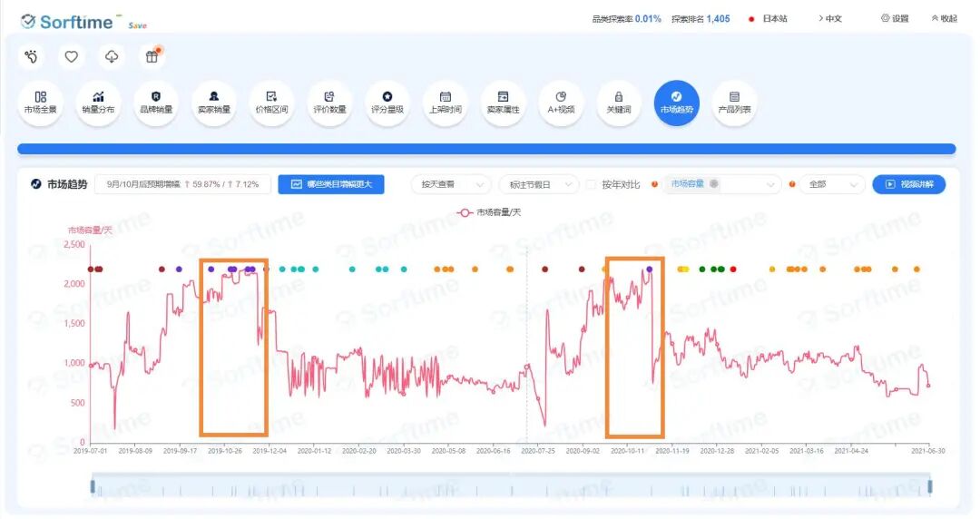Click 哪些类目增幅更大 button
Screen dimensions: 980x519
click(x=331, y=184)
